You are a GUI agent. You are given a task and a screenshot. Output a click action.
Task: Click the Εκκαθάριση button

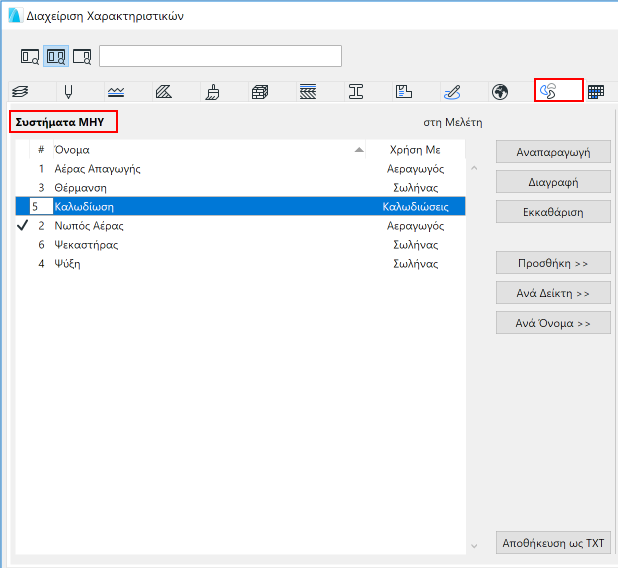[x=553, y=212]
